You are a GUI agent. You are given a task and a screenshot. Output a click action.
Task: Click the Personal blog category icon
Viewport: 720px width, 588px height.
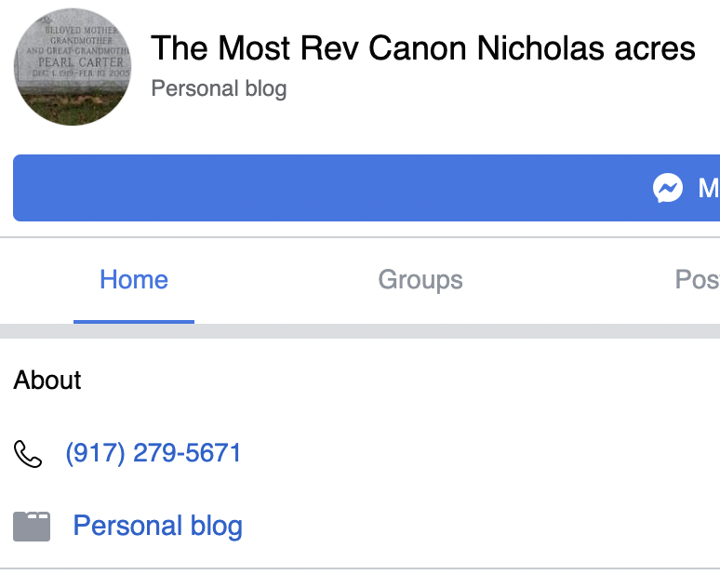click(x=31, y=527)
